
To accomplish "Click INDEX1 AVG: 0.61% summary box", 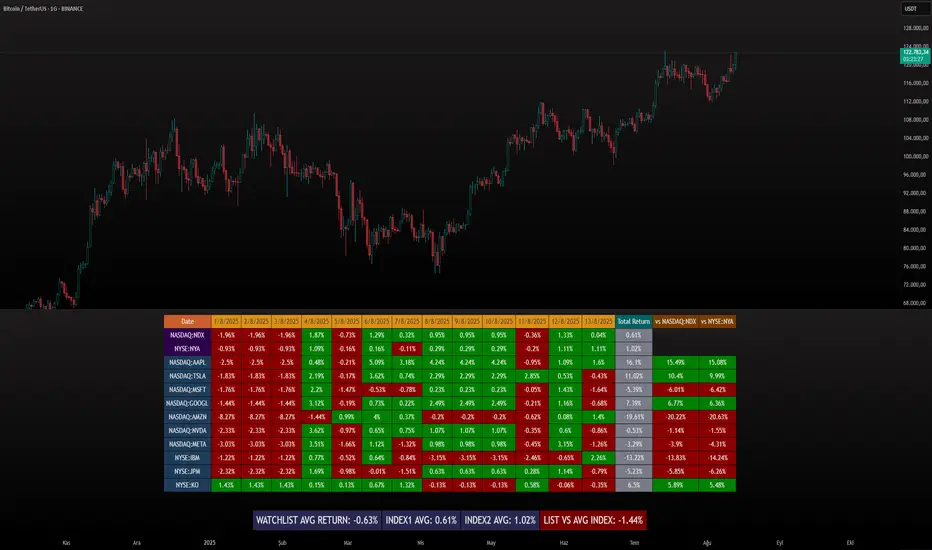I will click(x=421, y=520).
